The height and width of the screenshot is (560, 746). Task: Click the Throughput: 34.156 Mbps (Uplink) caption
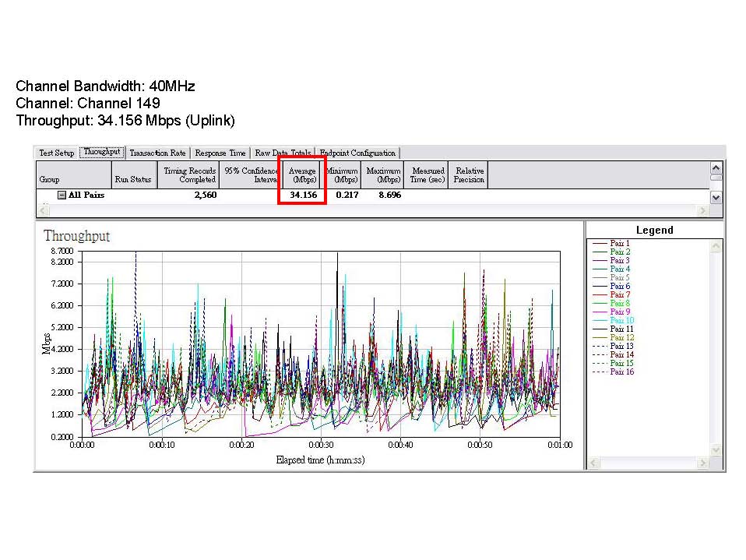click(125, 121)
